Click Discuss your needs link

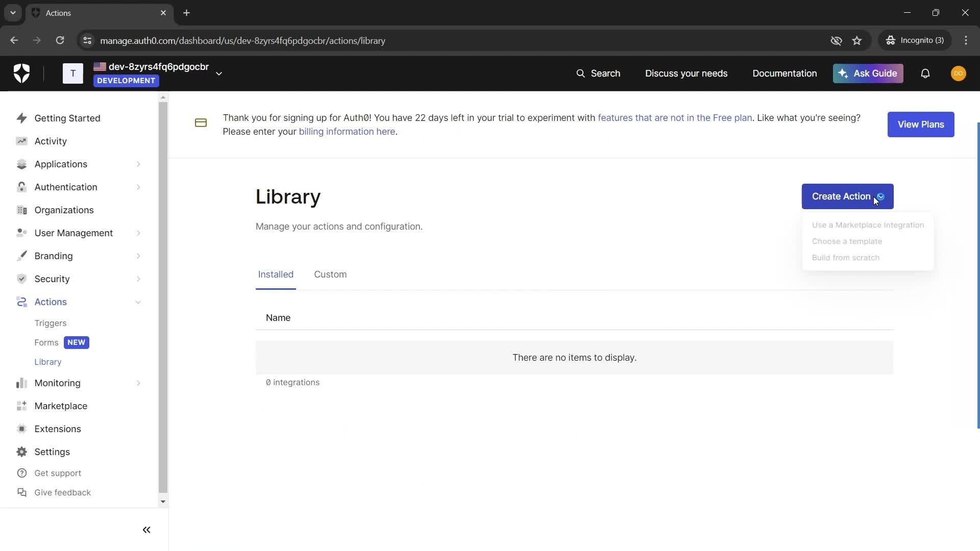click(x=686, y=73)
